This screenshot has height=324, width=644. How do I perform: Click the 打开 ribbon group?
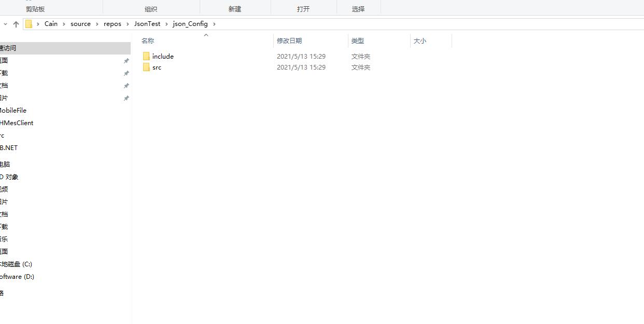304,8
